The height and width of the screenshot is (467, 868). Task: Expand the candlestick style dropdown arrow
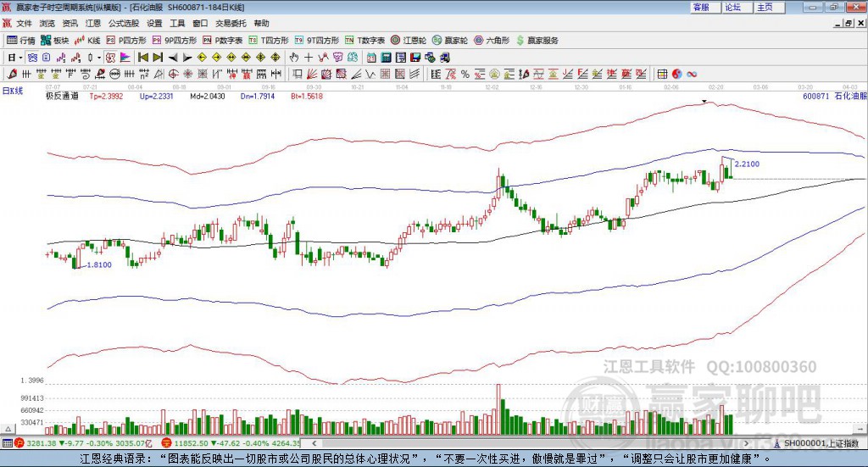click(x=99, y=58)
